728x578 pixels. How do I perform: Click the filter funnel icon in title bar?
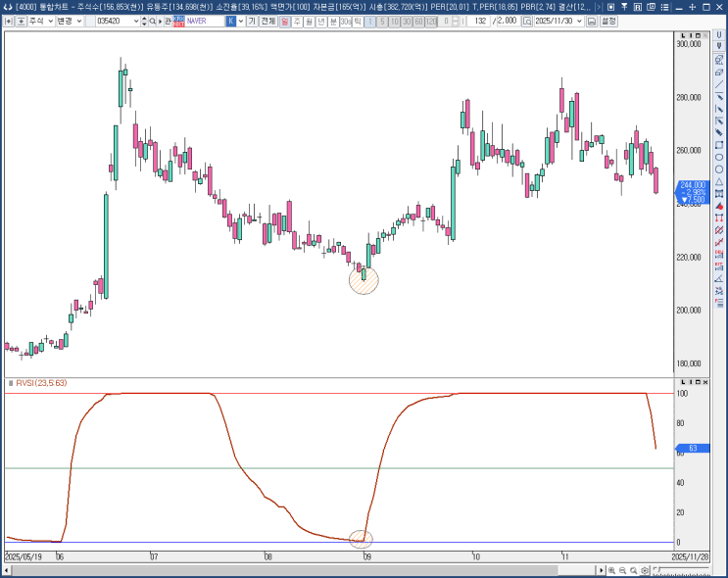point(624,7)
